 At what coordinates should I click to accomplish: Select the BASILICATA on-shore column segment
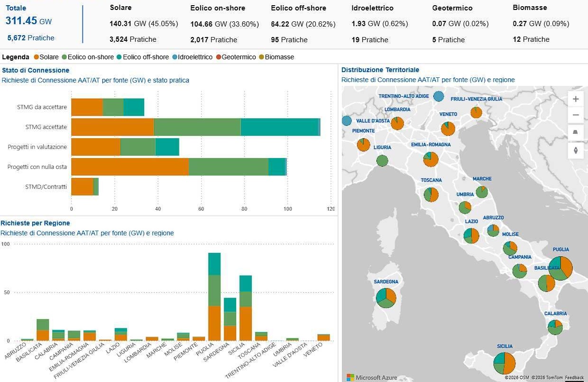point(43,325)
